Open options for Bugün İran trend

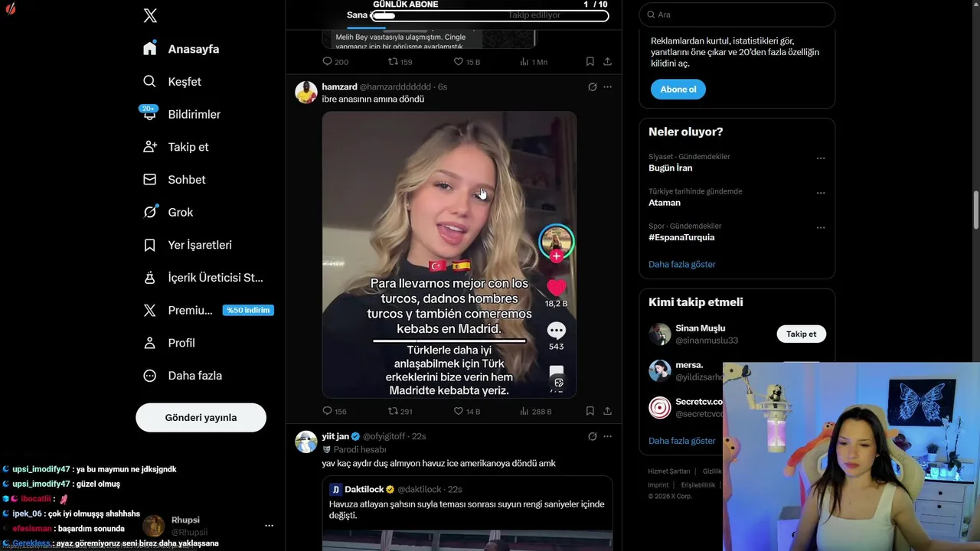(821, 158)
